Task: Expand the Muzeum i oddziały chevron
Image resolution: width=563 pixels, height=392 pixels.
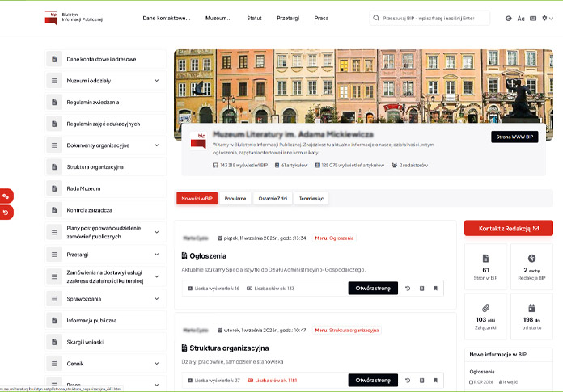Action: click(157, 81)
